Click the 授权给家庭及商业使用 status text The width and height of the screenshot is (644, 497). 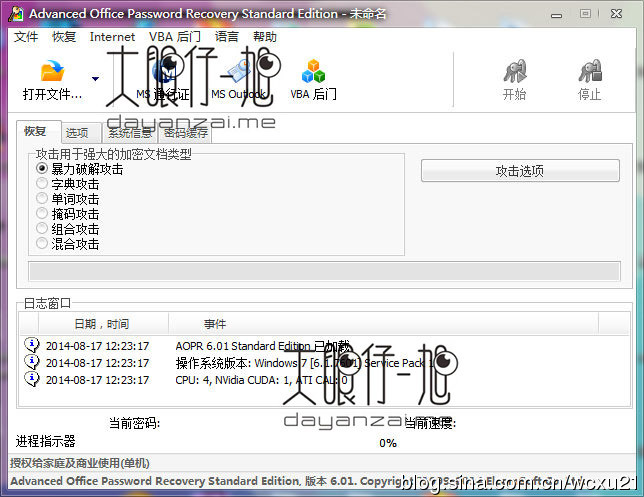(80, 463)
